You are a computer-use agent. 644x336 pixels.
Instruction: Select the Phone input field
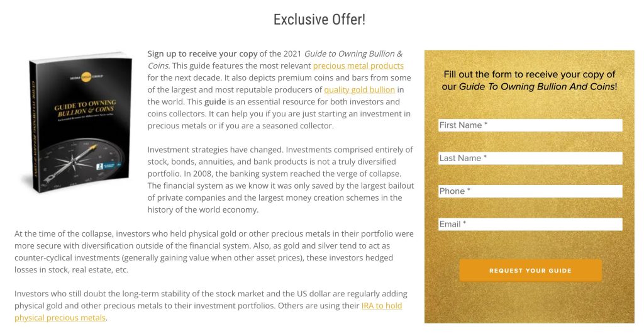tap(530, 191)
